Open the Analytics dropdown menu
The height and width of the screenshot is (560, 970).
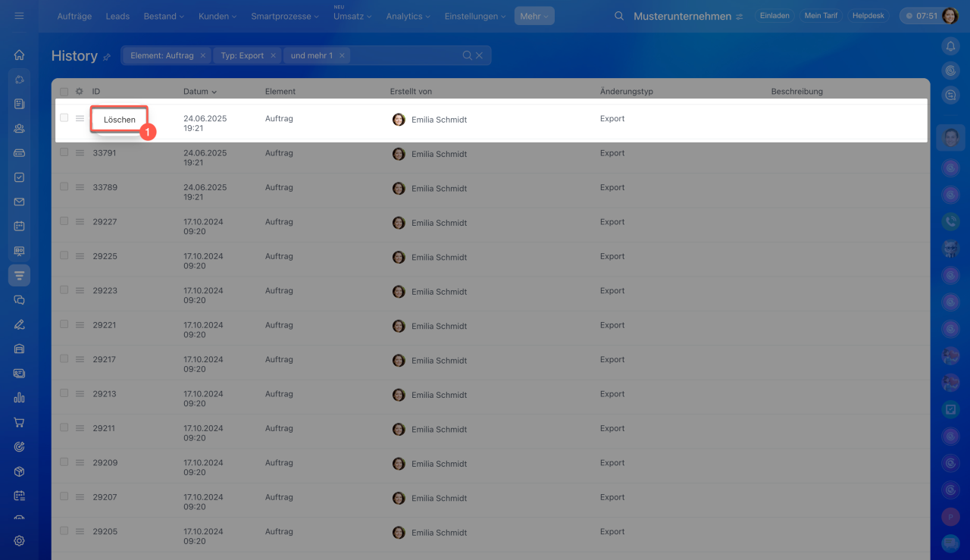[x=408, y=16]
